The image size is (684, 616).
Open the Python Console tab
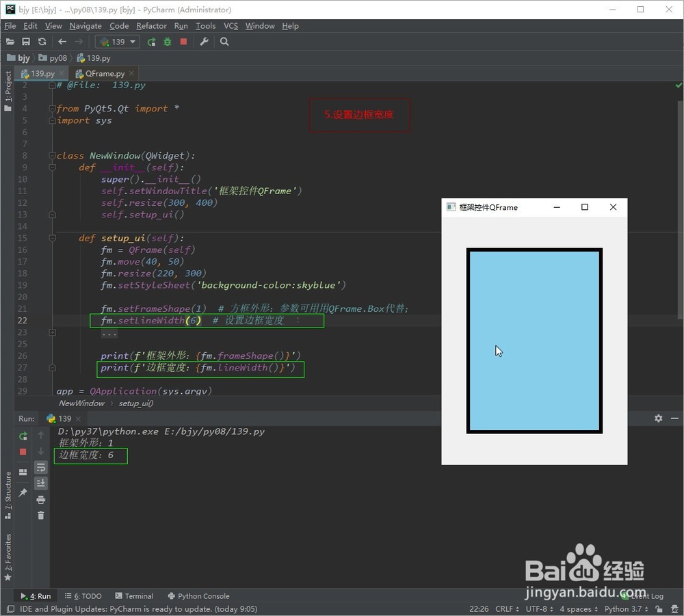[x=199, y=596]
